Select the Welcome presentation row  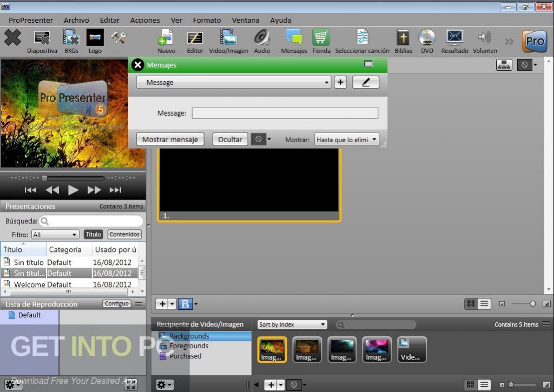click(70, 284)
